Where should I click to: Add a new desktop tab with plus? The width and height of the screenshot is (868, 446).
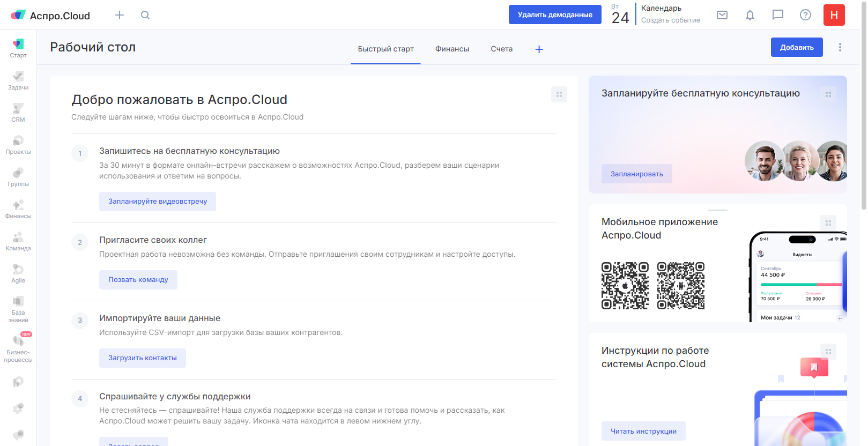point(539,49)
